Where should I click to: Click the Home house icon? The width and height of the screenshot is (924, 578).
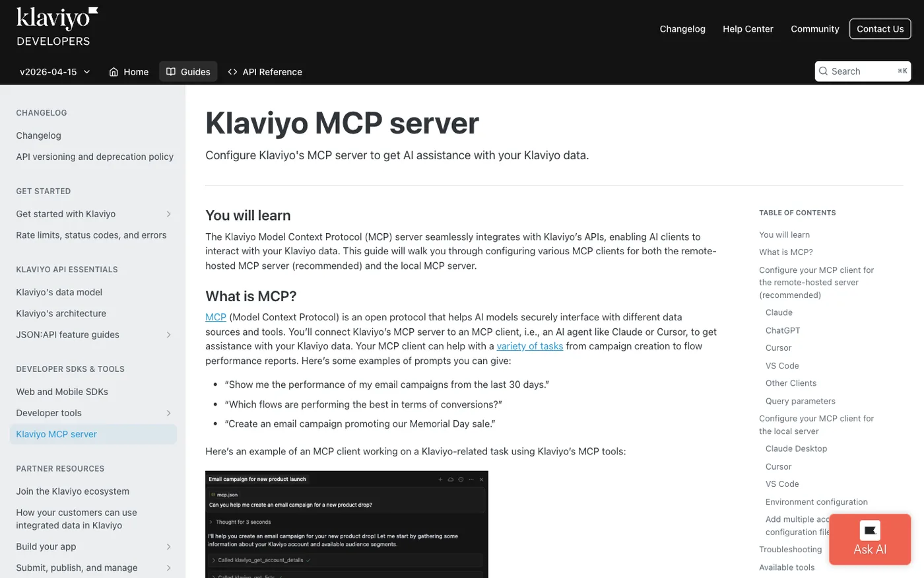[114, 72]
